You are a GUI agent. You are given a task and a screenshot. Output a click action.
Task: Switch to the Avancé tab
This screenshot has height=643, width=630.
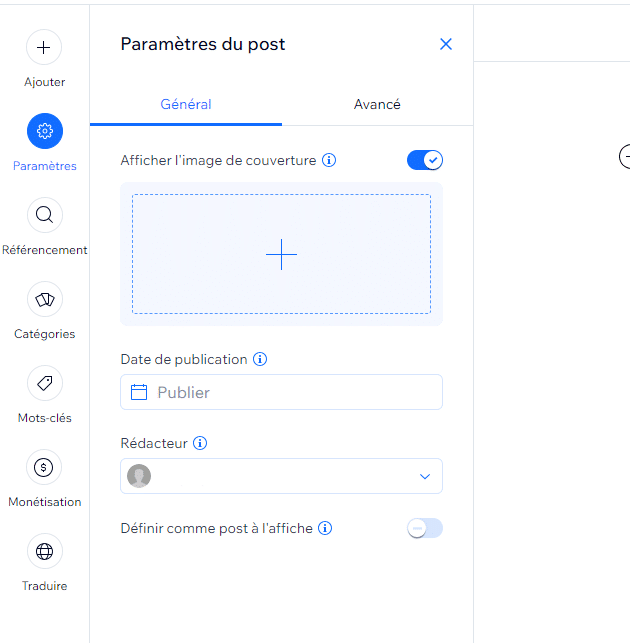click(377, 104)
